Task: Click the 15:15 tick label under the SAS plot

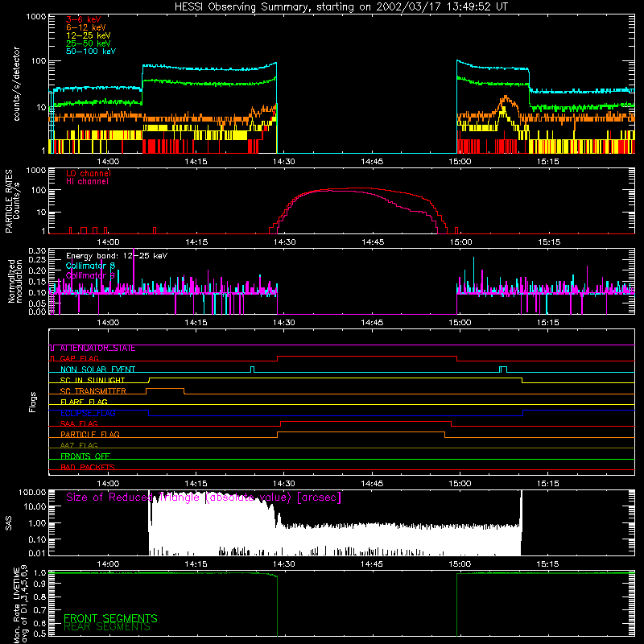Action: (548, 564)
